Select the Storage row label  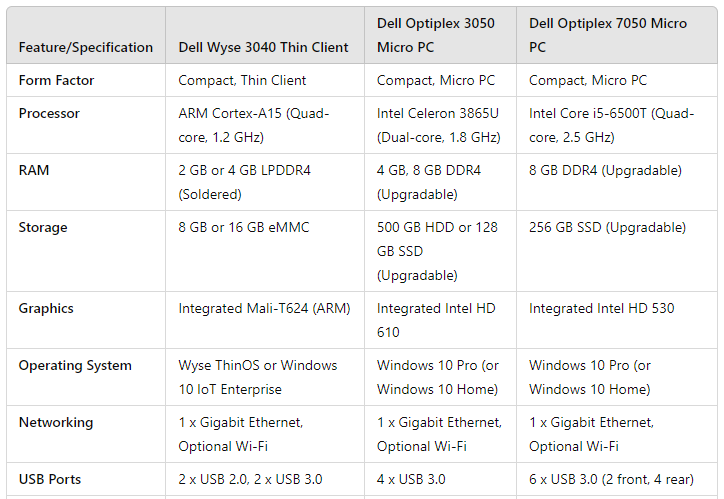pos(43,227)
